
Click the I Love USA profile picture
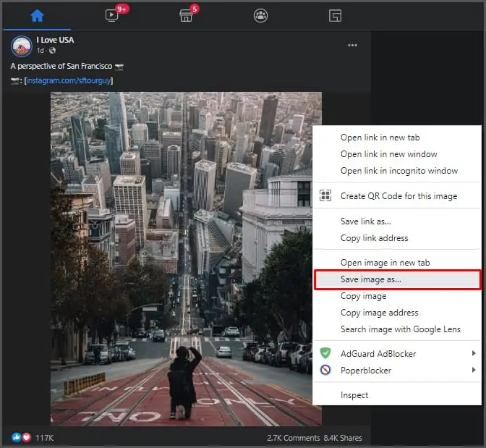point(22,46)
